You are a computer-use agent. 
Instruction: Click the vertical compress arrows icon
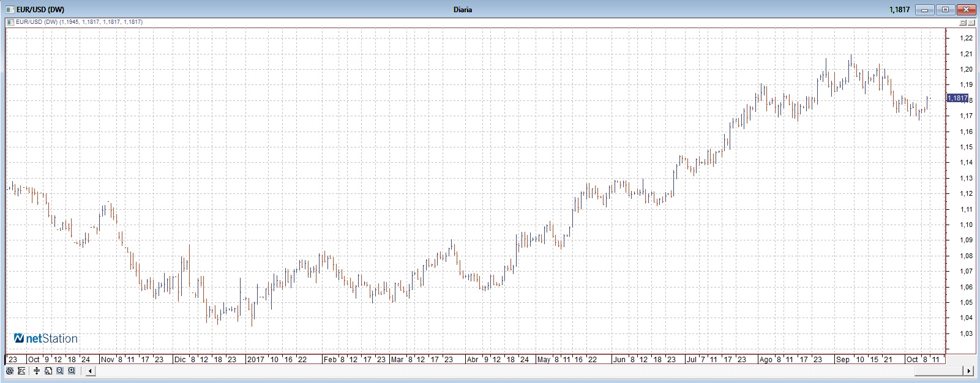pos(37,371)
